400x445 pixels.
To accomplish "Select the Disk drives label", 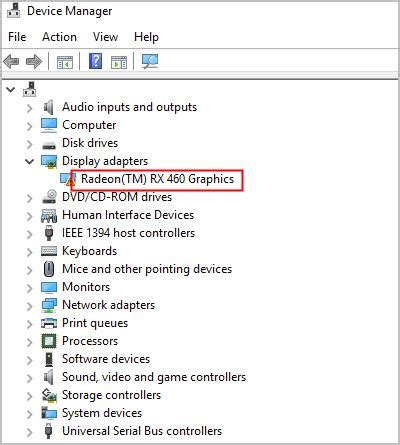I will pos(90,143).
